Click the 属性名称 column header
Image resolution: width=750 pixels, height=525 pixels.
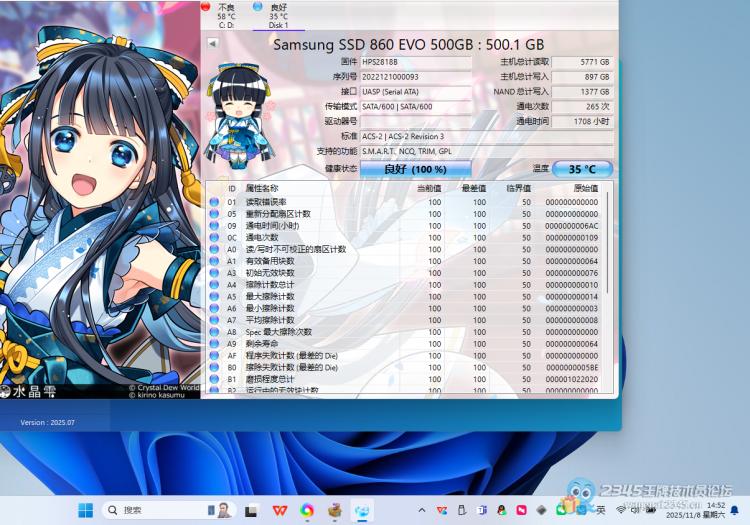(262, 189)
